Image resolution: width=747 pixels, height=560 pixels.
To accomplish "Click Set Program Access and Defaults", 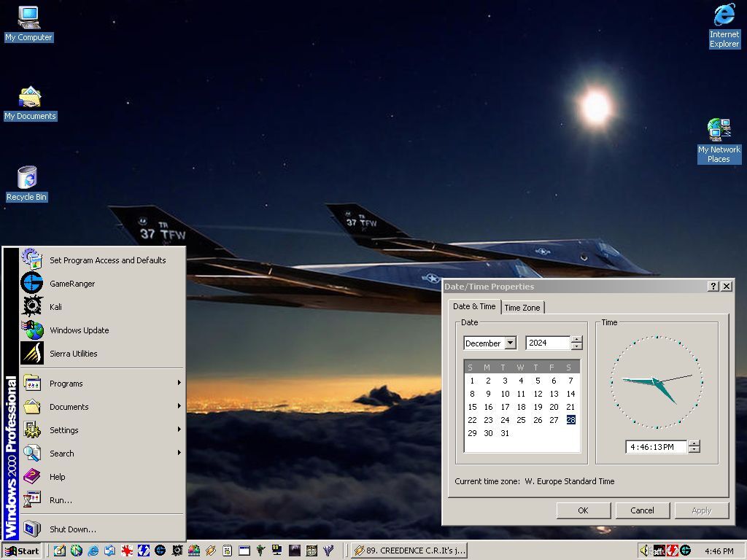I will point(107,260).
